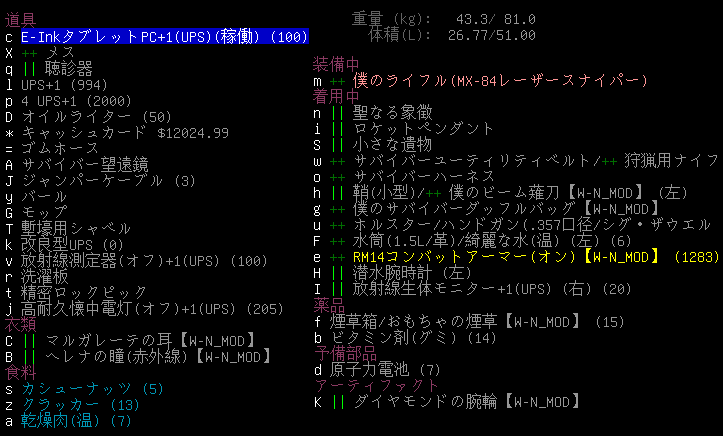The height and width of the screenshot is (436, 723).
Task: Select the E-Inkタブレット PC item
Action: pos(165,36)
